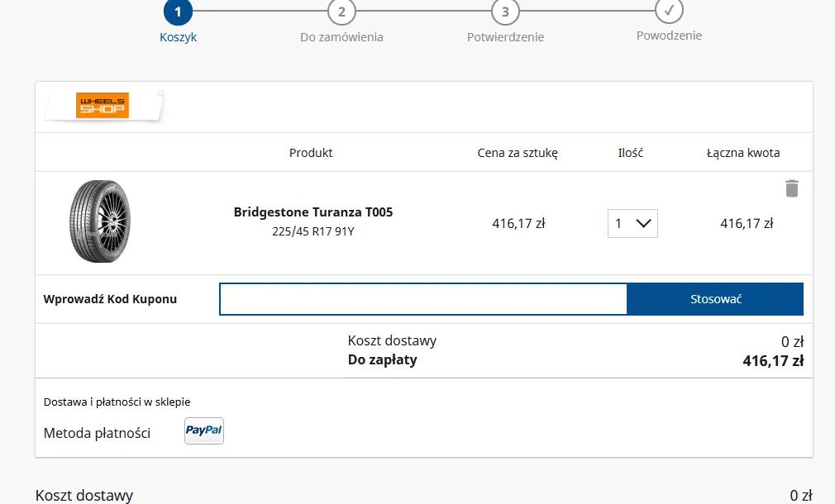
Task: Open the quantity dropdown showing 1
Action: click(632, 224)
